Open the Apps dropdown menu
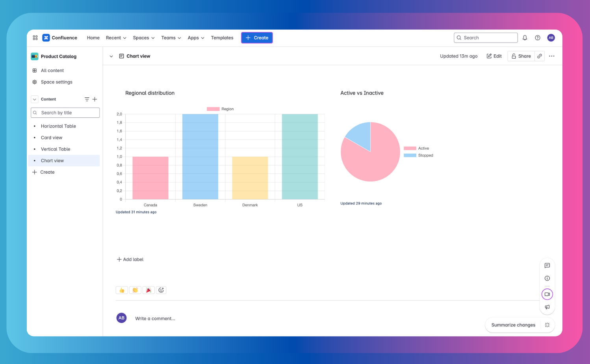This screenshot has height=364, width=590. click(x=196, y=37)
